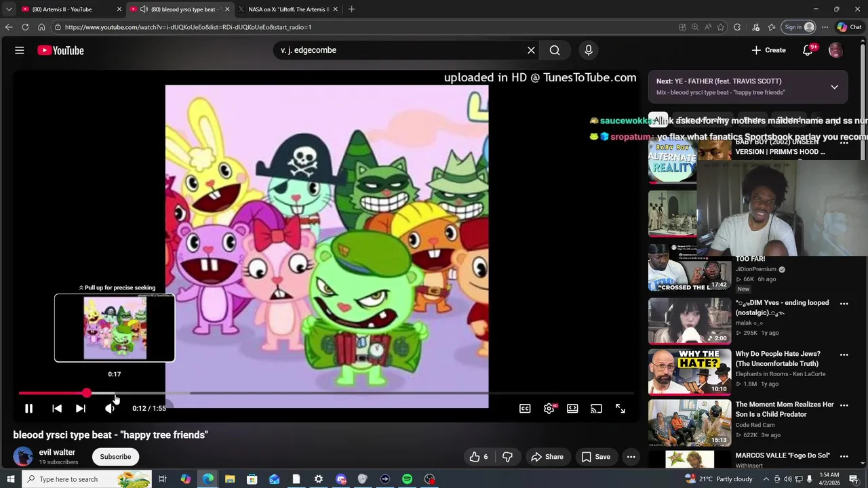Share this video

pos(547,457)
